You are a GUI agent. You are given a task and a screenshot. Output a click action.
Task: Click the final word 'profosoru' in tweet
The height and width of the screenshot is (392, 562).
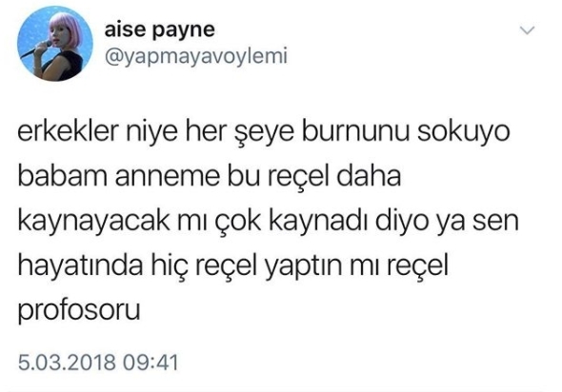79,311
